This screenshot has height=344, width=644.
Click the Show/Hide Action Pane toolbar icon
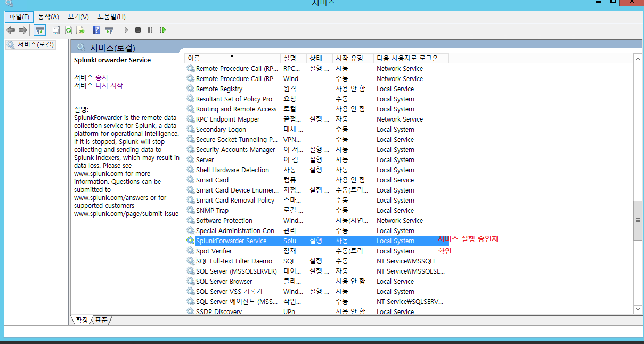[109, 30]
